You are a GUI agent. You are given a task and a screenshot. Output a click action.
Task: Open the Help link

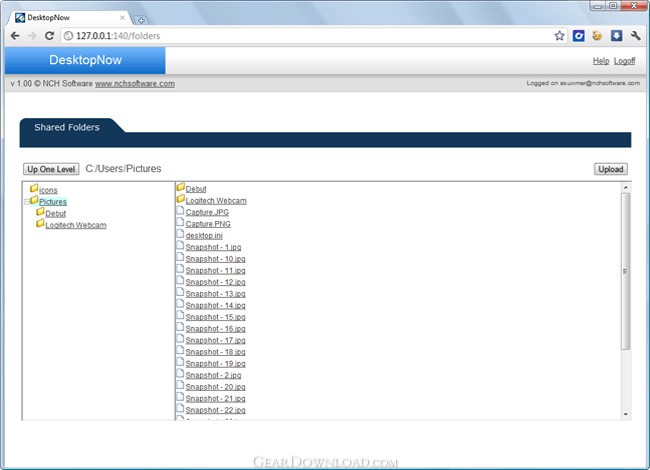[601, 61]
